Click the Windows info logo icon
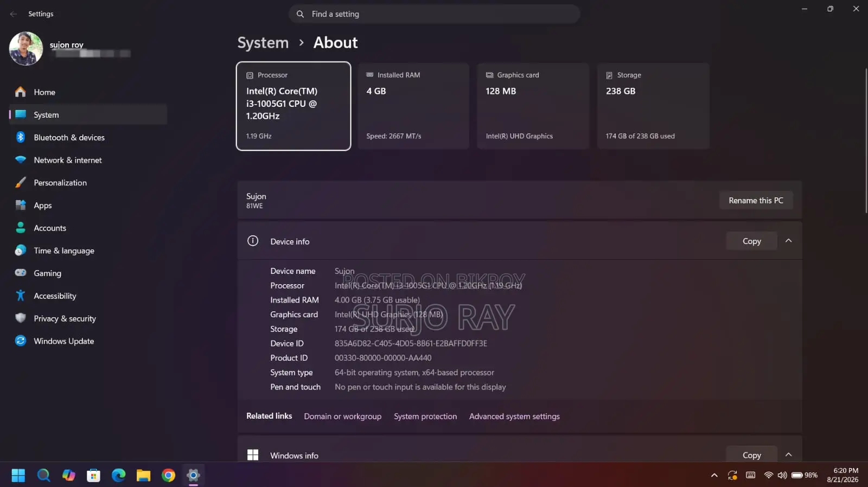Screen dimensions: 868x487 coord(253,455)
